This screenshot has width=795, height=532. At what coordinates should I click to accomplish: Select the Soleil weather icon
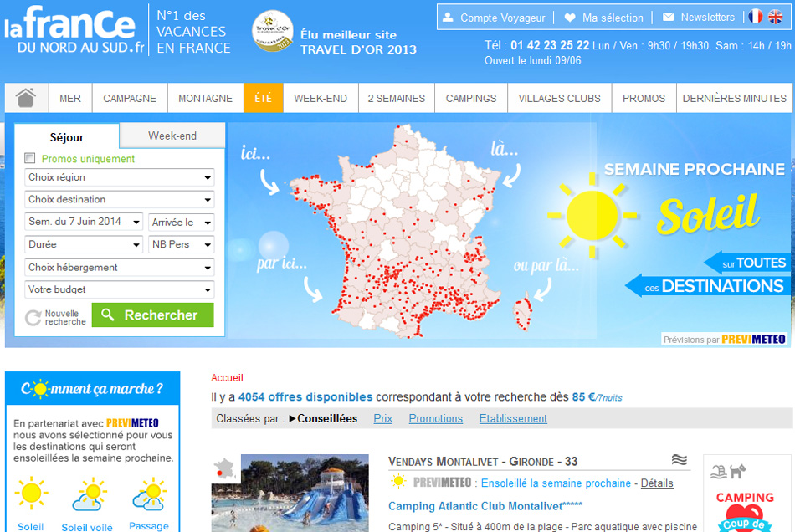[31, 492]
